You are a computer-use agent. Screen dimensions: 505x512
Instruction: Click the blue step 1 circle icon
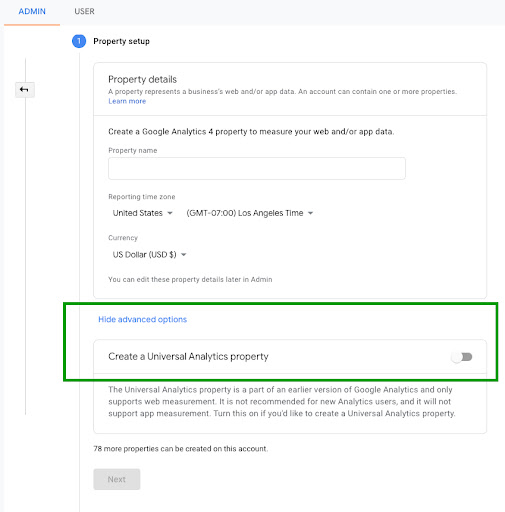[x=79, y=41]
